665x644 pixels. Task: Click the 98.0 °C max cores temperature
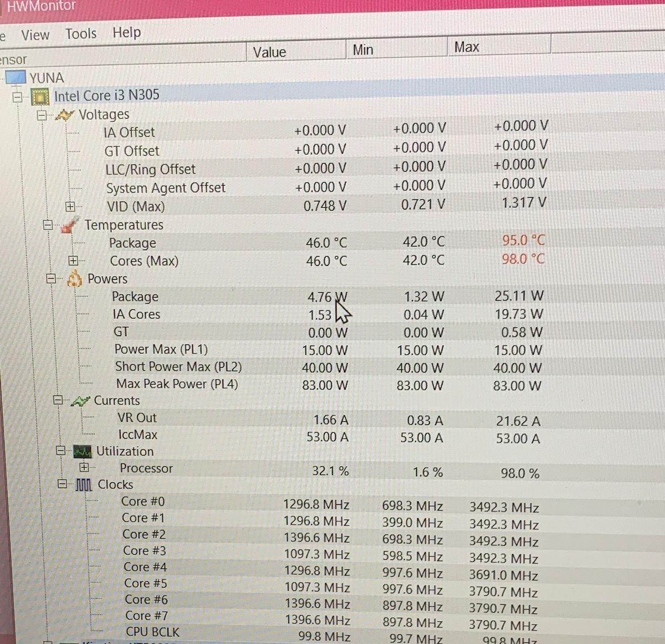[x=523, y=259]
